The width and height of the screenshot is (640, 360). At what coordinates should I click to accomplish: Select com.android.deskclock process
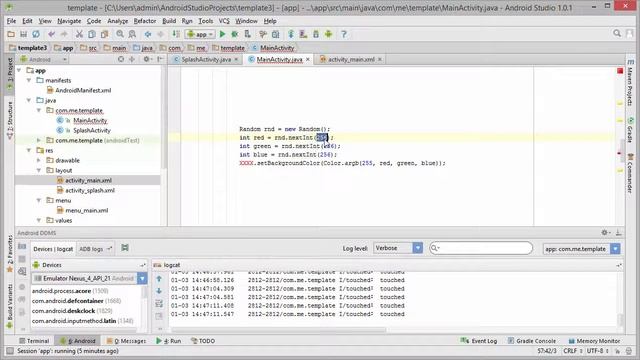[72, 311]
